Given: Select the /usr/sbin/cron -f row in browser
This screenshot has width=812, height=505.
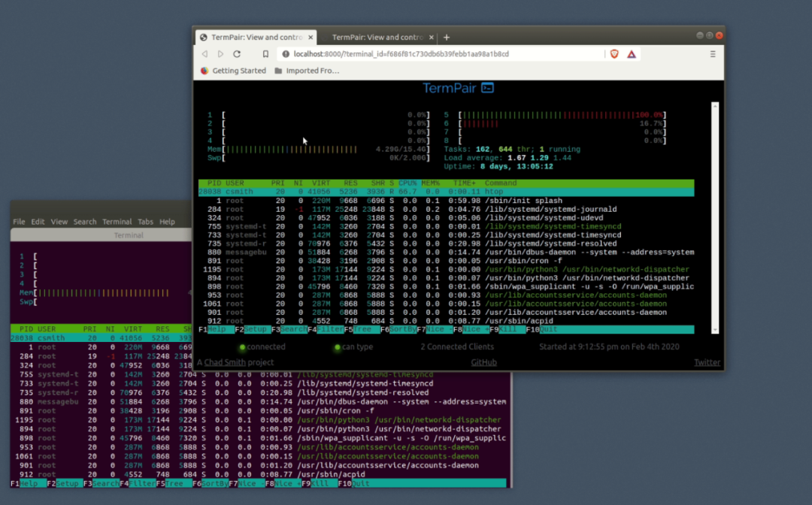Looking at the screenshot, I should (x=446, y=261).
